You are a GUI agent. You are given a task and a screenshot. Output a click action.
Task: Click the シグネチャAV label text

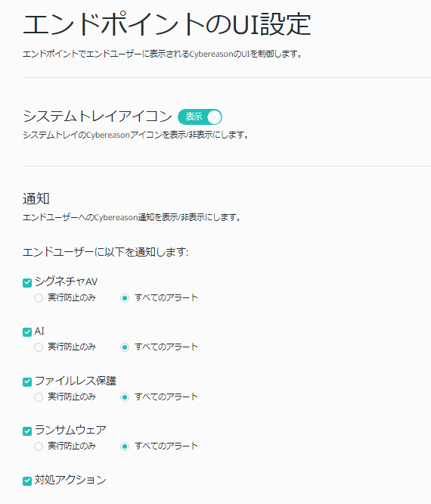66,282
